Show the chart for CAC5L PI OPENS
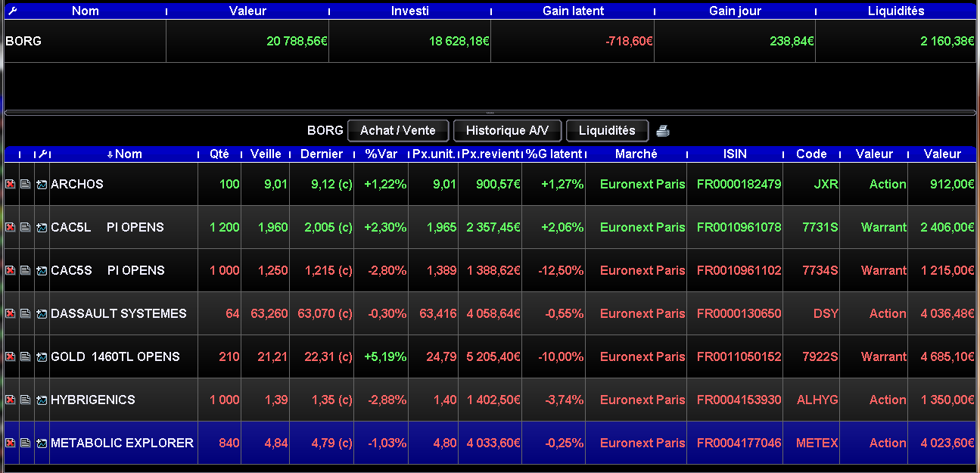Viewport: 980px width, 473px height. tap(41, 227)
